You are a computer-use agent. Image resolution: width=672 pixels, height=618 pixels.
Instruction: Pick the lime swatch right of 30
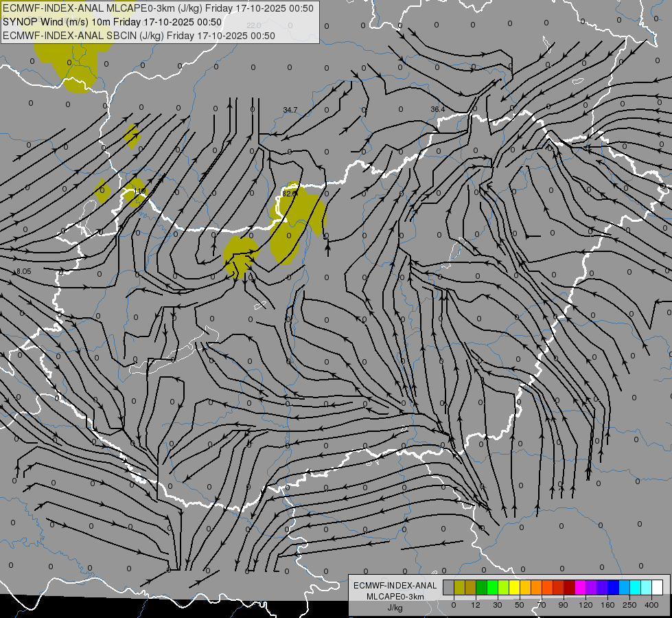pos(504,587)
